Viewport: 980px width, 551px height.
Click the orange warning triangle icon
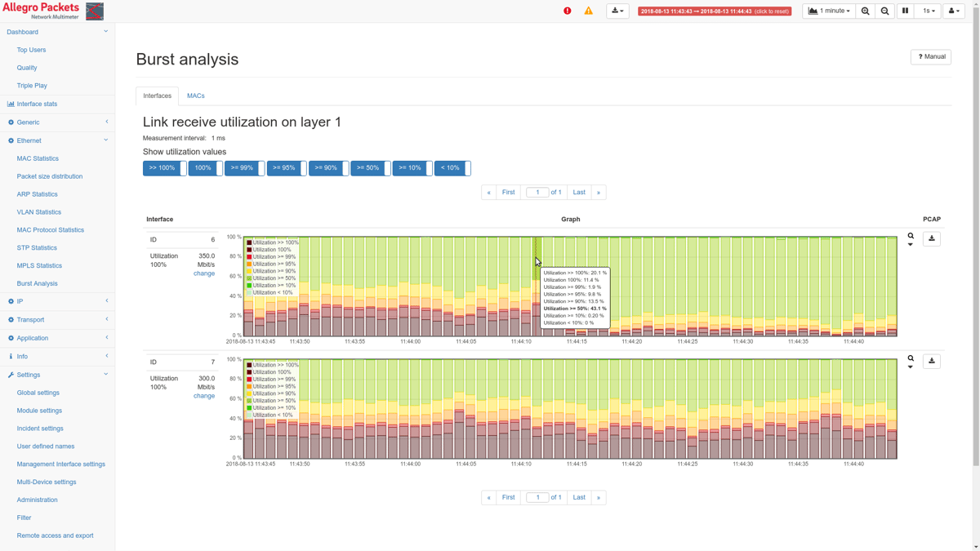point(588,11)
